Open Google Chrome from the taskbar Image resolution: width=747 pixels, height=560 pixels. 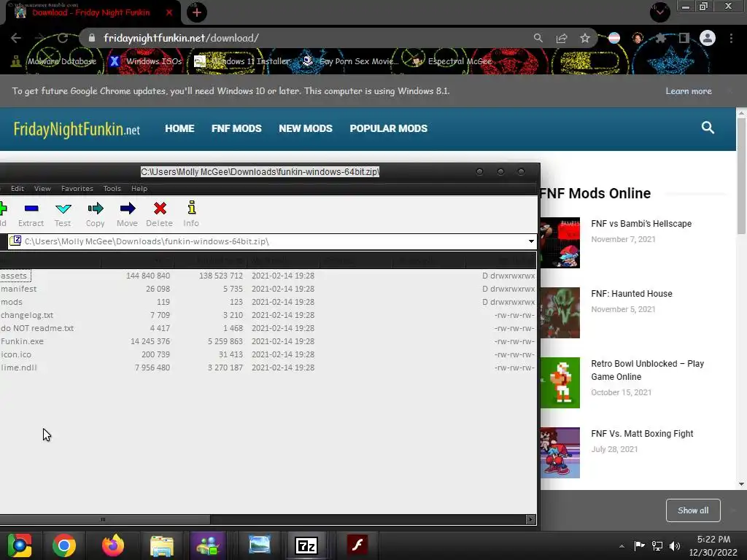pos(64,545)
